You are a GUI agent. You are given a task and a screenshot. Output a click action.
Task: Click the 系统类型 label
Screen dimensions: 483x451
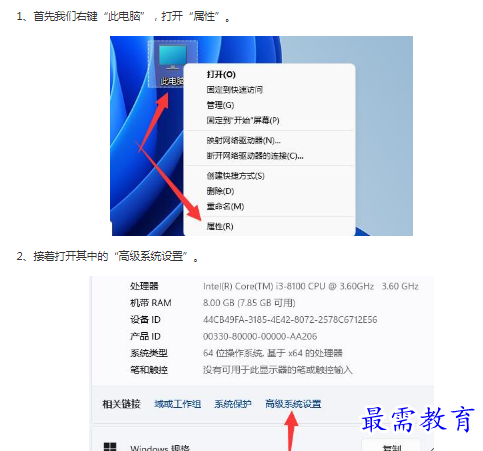tap(149, 353)
